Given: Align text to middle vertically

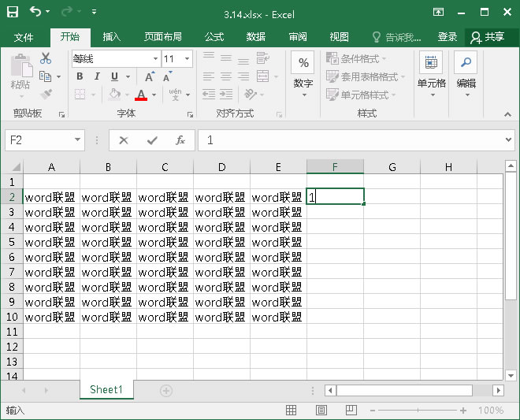Looking at the screenshot, I should tap(226, 58).
